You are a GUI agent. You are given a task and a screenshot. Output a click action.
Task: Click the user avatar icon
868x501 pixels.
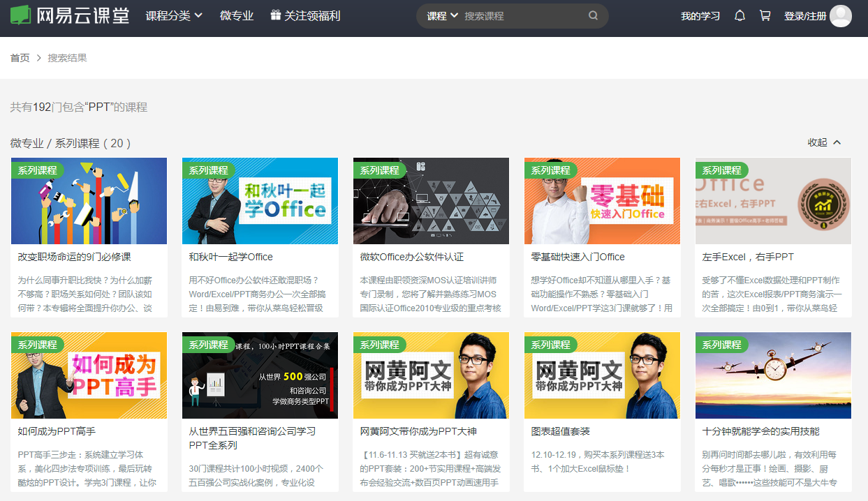841,15
